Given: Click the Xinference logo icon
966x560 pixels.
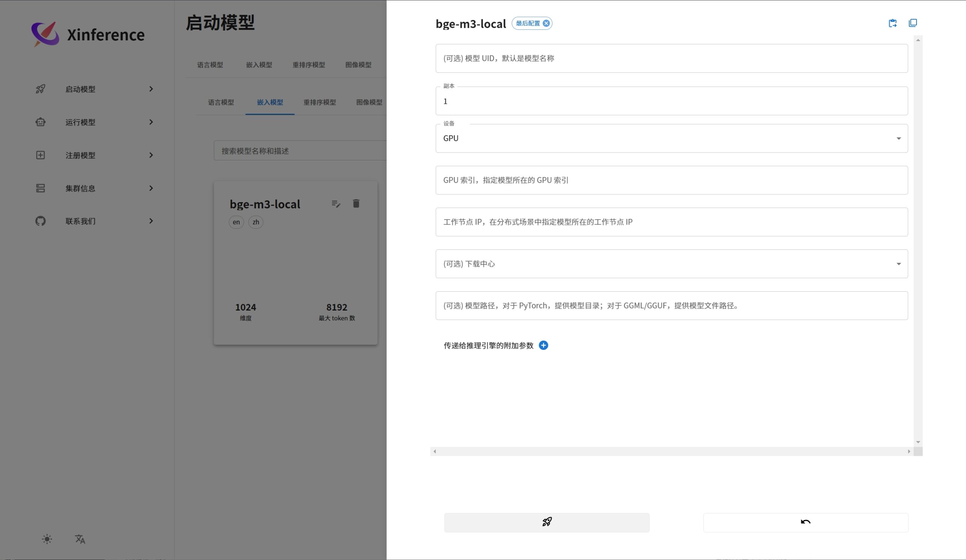Looking at the screenshot, I should coord(45,34).
